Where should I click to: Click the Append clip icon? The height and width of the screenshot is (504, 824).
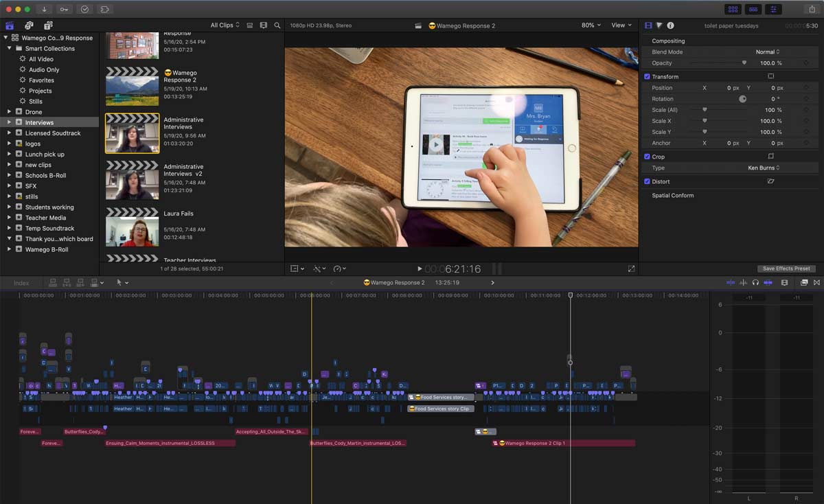point(81,282)
